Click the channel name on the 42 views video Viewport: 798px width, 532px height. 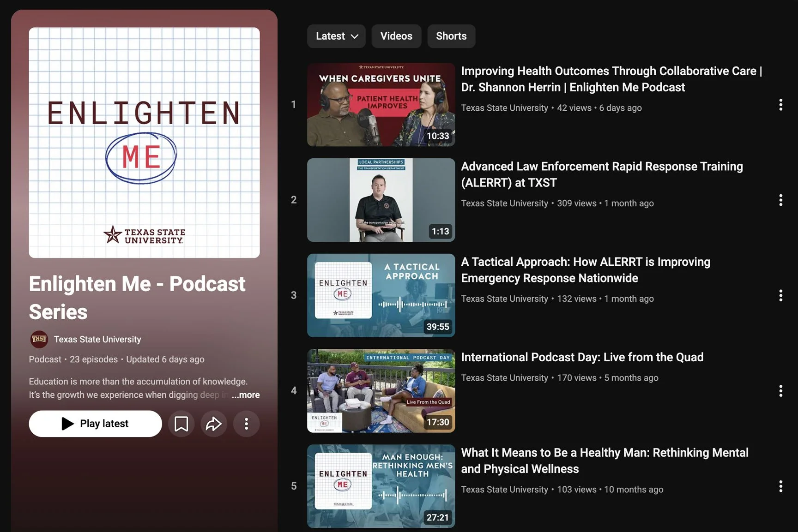pos(504,108)
